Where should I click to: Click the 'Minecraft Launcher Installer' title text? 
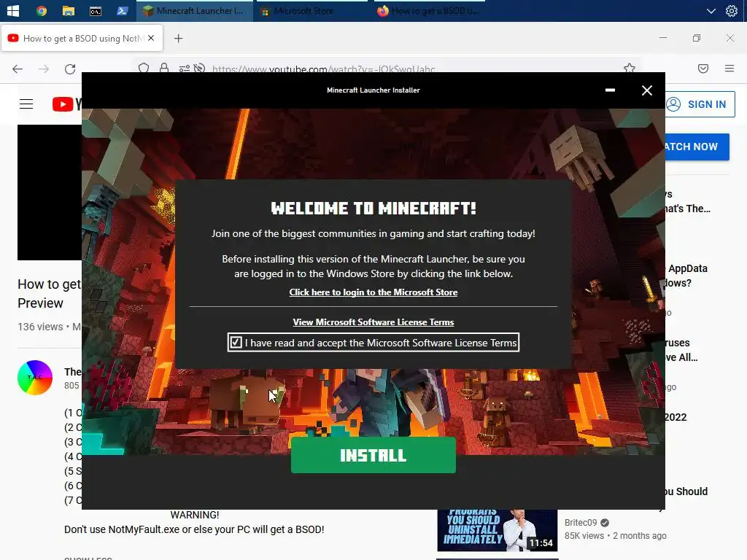coord(373,90)
